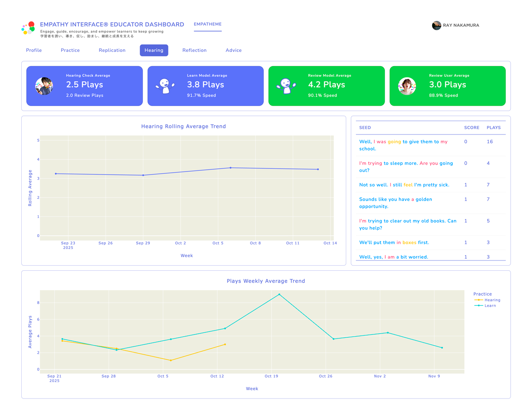Image resolution: width=532 pixels, height=414 pixels.
Task: Open the Profile tab
Action: (x=34, y=50)
